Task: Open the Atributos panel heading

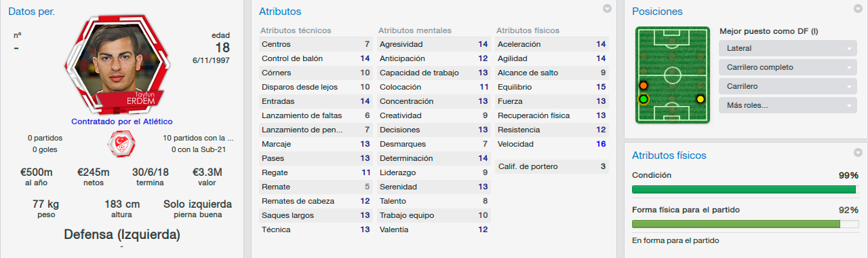Action: coord(280,12)
